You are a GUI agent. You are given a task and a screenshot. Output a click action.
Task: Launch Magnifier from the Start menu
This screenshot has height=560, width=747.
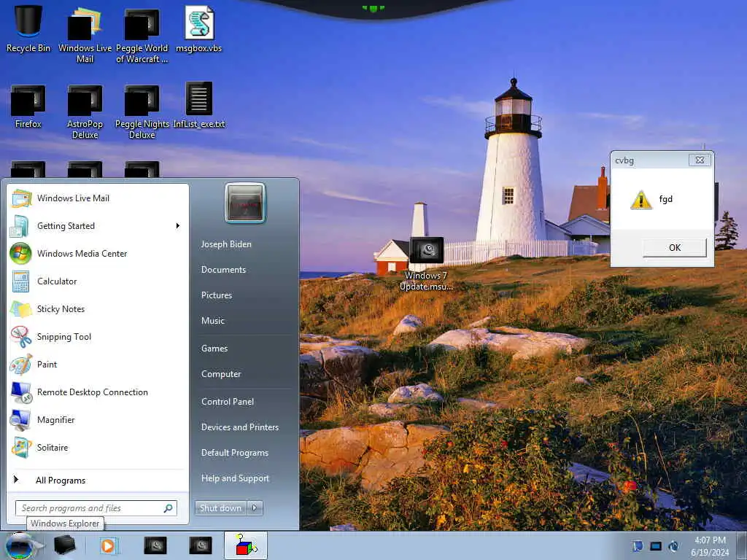click(98, 419)
